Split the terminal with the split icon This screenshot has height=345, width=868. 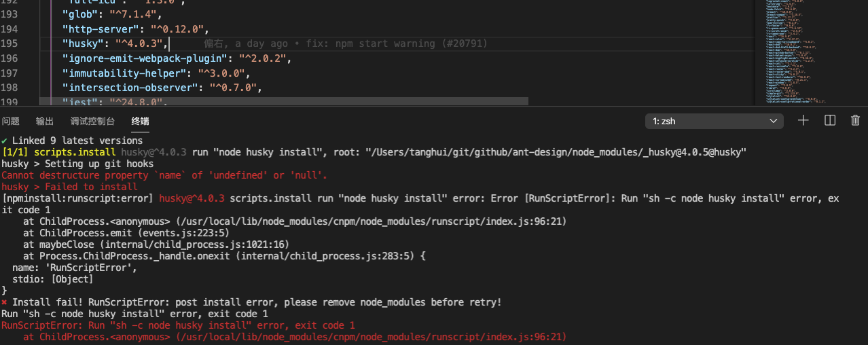coord(829,120)
